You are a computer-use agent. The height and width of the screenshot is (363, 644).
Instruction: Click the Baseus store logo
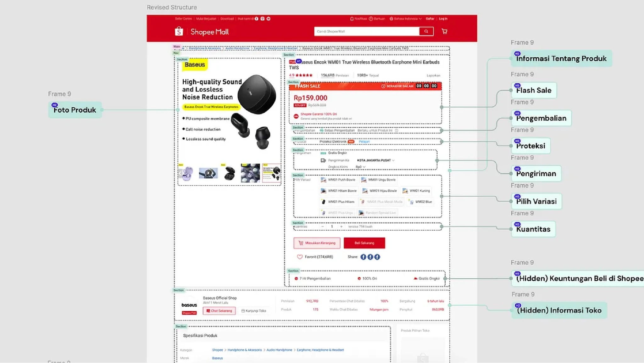coord(189,305)
